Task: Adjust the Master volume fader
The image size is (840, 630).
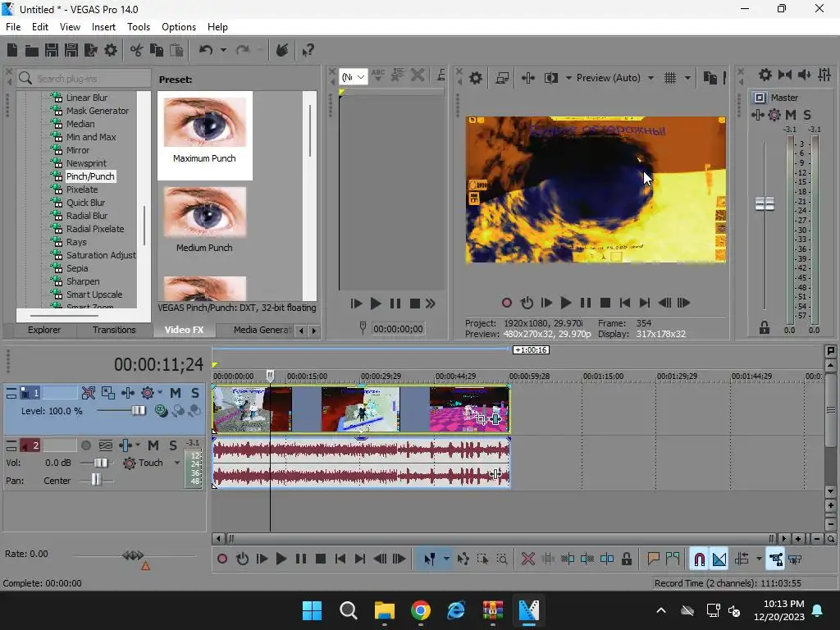Action: 765,203
